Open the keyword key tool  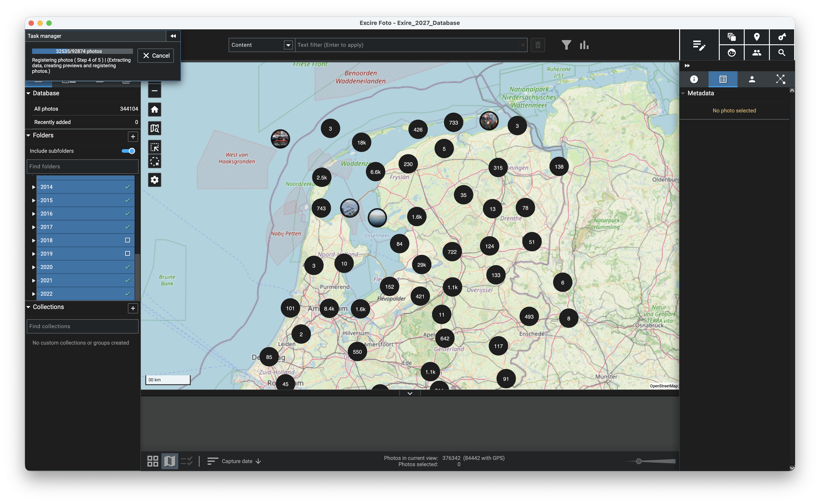click(782, 37)
